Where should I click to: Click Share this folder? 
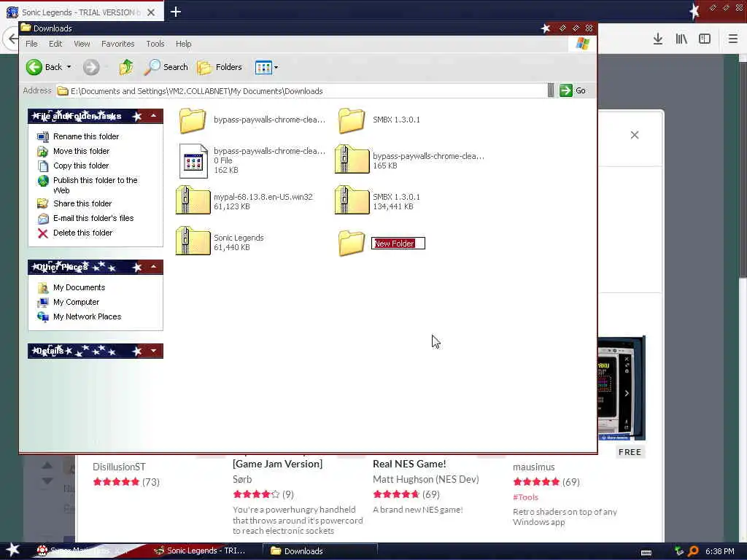[x=82, y=203]
